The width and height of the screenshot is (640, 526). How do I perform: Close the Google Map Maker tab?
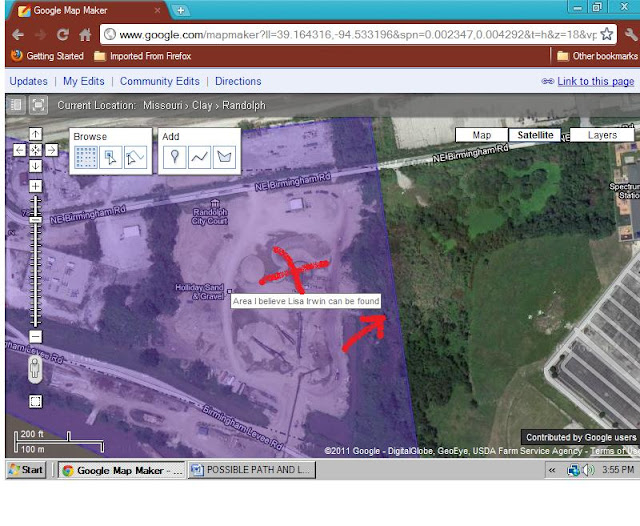point(158,11)
